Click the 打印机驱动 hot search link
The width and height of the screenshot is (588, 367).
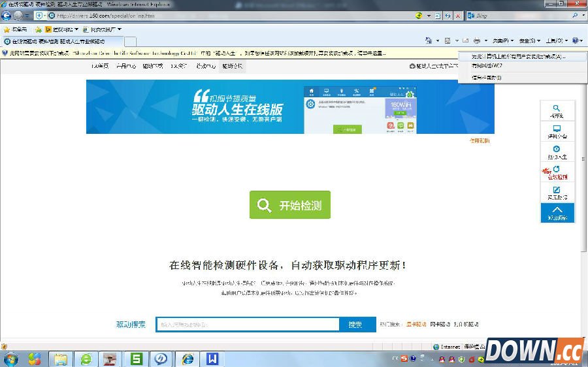[x=466, y=325]
